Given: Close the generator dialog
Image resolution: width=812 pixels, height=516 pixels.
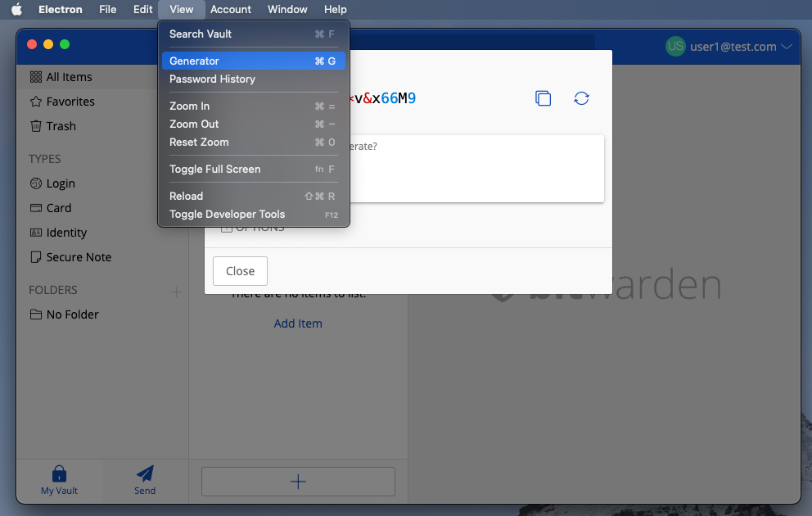Looking at the screenshot, I should (x=241, y=271).
